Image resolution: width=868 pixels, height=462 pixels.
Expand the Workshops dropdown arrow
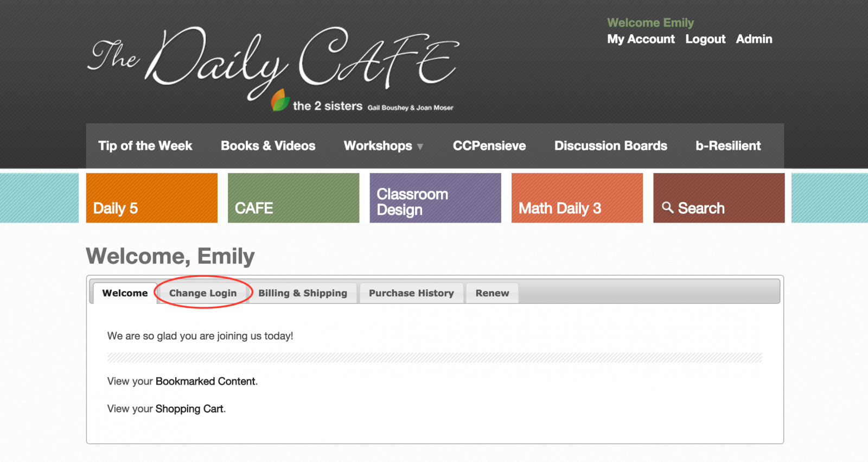420,147
